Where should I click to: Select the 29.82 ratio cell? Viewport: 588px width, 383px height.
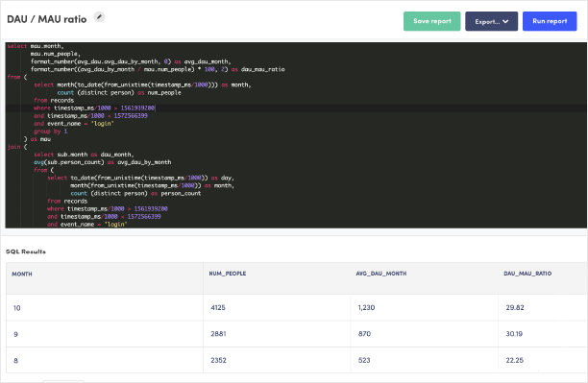click(x=543, y=308)
